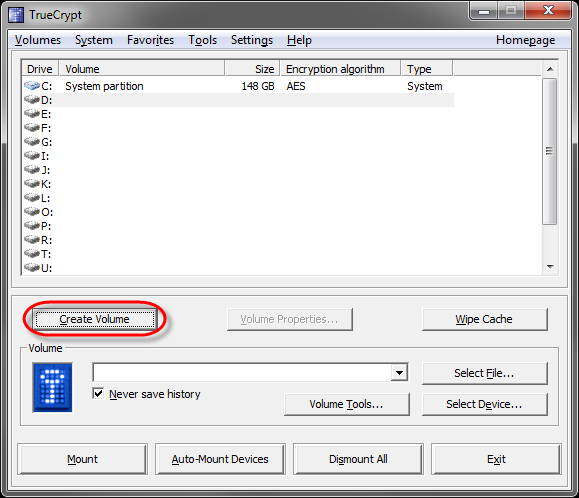Click the drive list scroll up arrow
Viewport: 579px width, 498px height.
tap(550, 69)
